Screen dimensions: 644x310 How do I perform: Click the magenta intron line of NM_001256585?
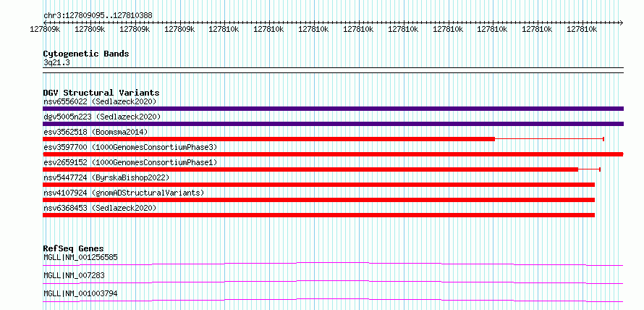[333, 264]
